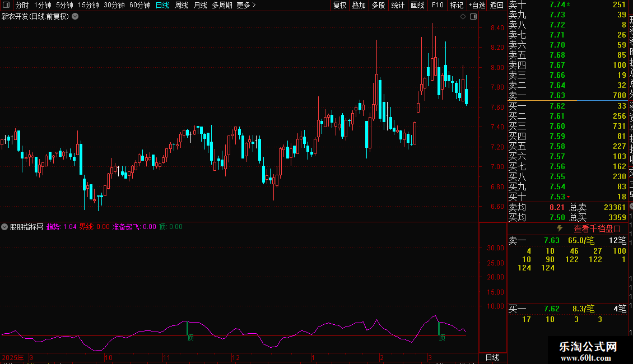Switch to 分时 intraday view
633x364 pixels.
pos(22,5)
